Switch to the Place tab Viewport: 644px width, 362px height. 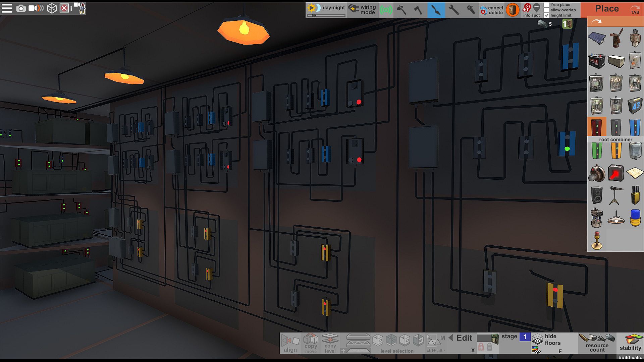pyautogui.click(x=607, y=9)
